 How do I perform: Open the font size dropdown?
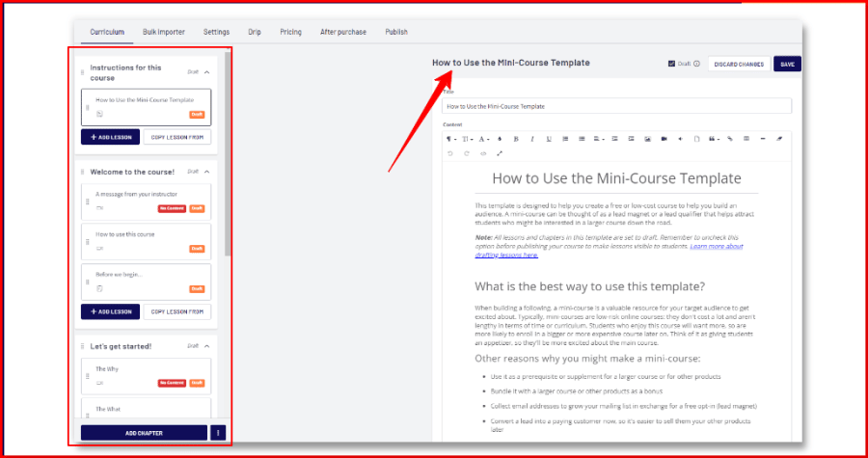[467, 139]
